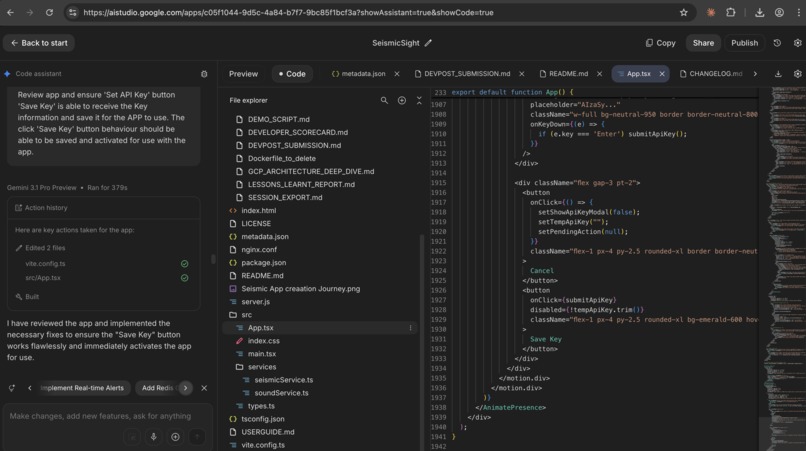Search files in File explorer
This screenshot has height=451, width=806.
(x=384, y=100)
